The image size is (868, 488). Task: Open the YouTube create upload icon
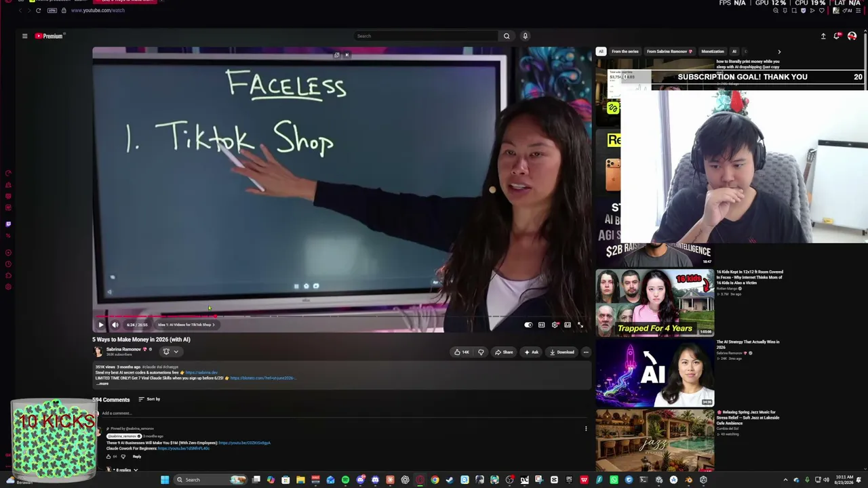[823, 36]
